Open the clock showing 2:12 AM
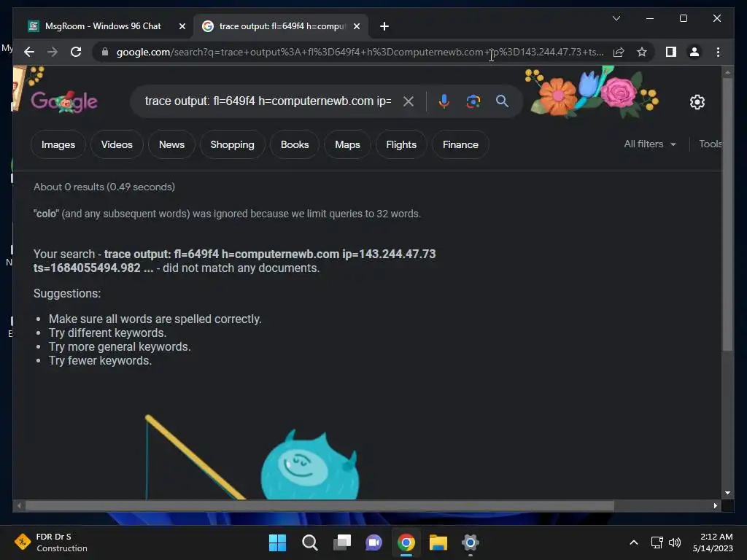747x560 pixels. 713,542
